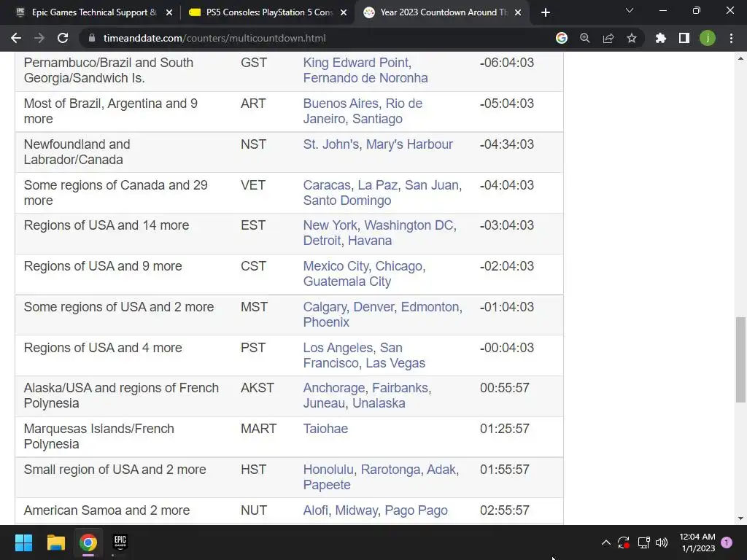Image resolution: width=747 pixels, height=560 pixels.
Task: Click the page vertical scrollbar thumb
Action: click(741, 359)
